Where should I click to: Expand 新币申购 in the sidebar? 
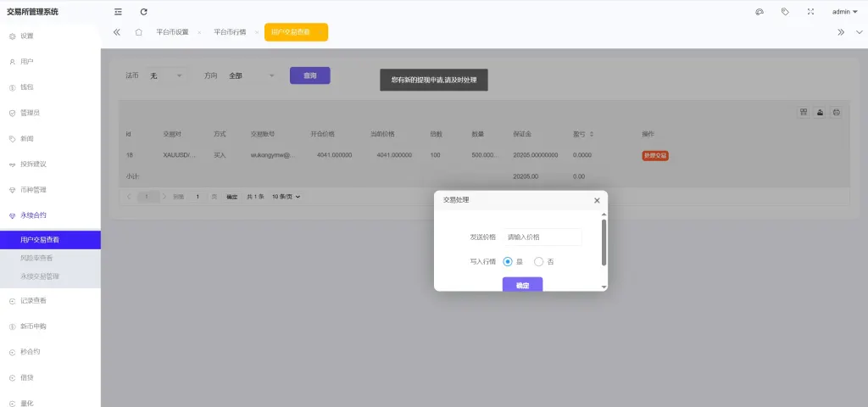point(50,326)
